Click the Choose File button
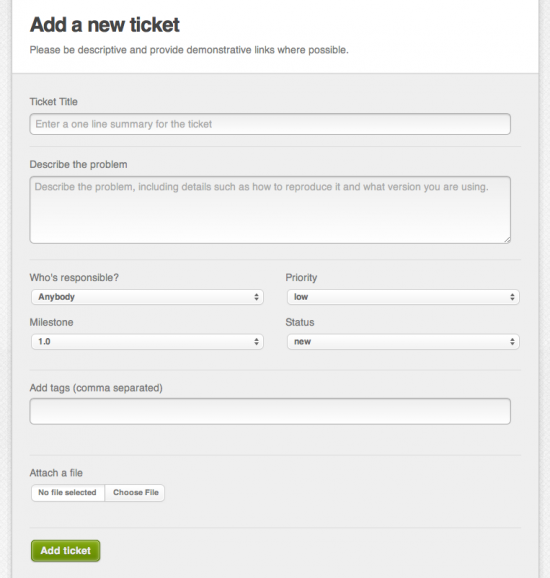This screenshot has height=578, width=550. click(x=135, y=493)
